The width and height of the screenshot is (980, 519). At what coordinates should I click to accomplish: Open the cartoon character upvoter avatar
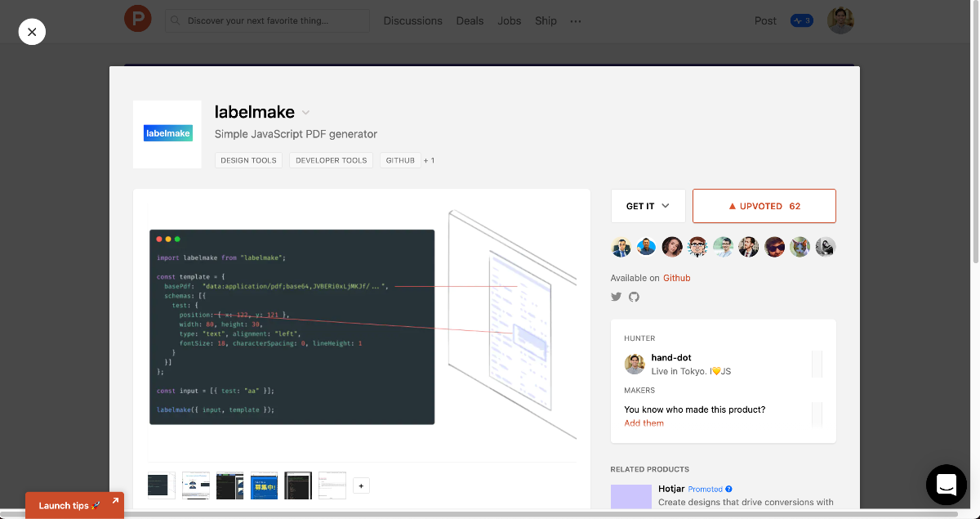[697, 247]
